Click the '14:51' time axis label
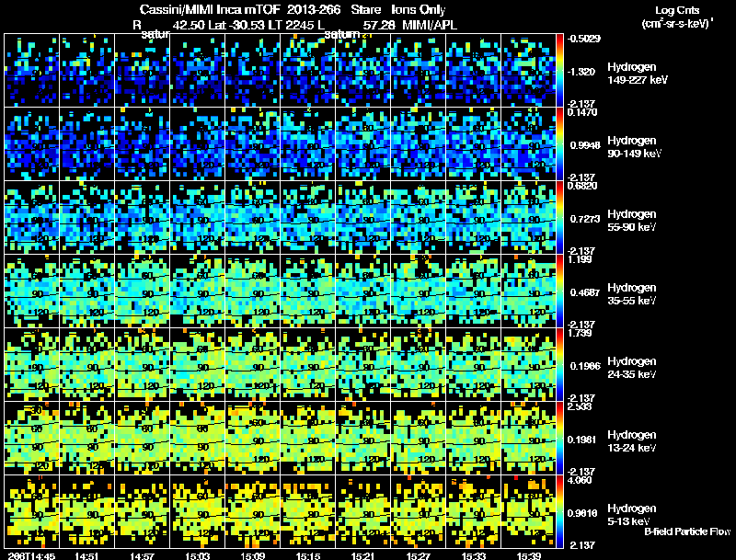 pyautogui.click(x=86, y=556)
